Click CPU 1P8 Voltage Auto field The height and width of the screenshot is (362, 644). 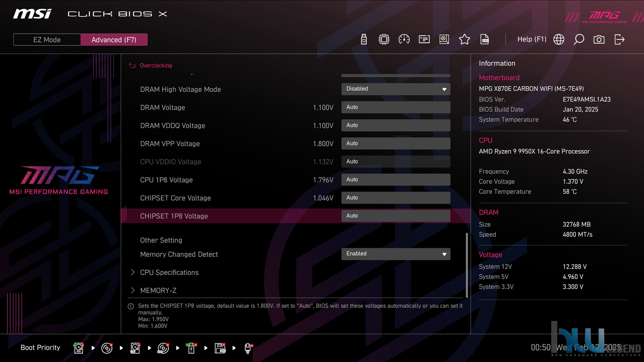(x=396, y=180)
